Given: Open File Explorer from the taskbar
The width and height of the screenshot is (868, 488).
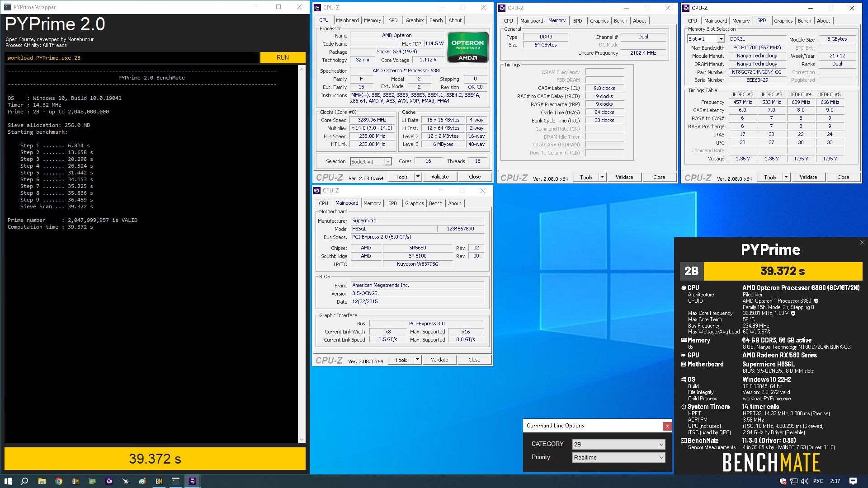Looking at the screenshot, I should [42, 481].
